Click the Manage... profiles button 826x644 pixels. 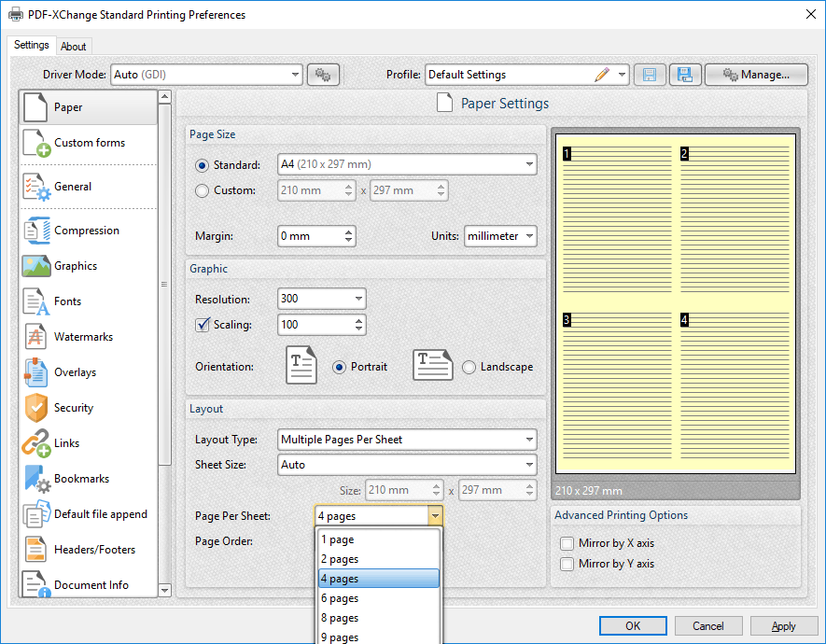(x=756, y=75)
